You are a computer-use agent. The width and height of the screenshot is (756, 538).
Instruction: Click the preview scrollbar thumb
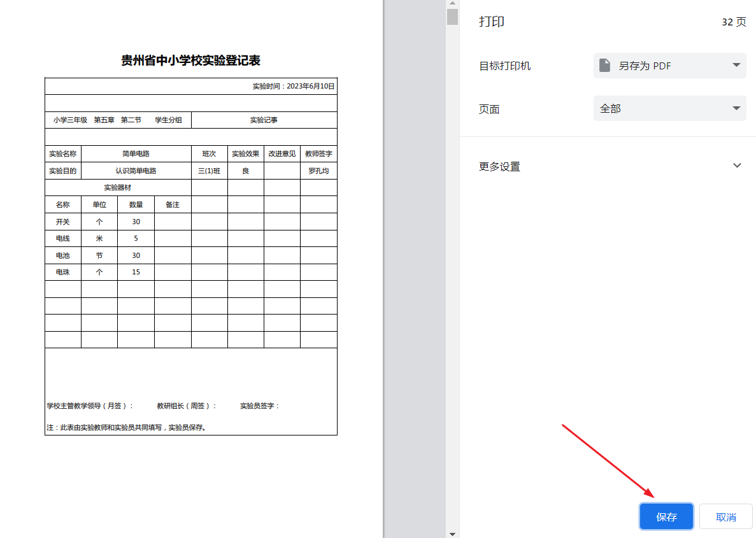(x=453, y=17)
